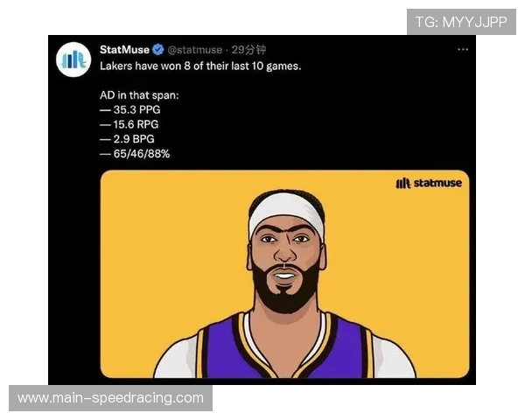Click the TG: MYYJJPP watermark label

[x=461, y=22]
